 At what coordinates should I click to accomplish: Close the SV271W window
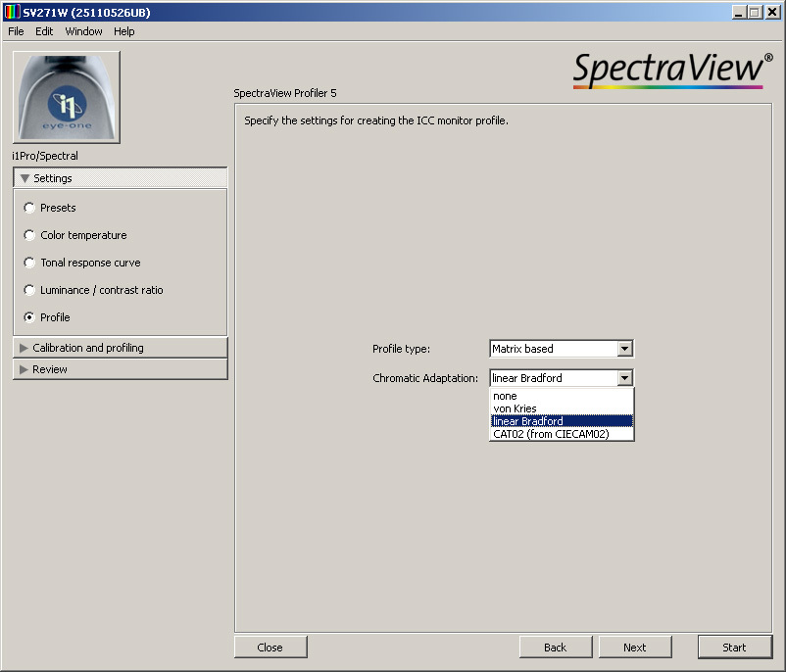(x=772, y=12)
